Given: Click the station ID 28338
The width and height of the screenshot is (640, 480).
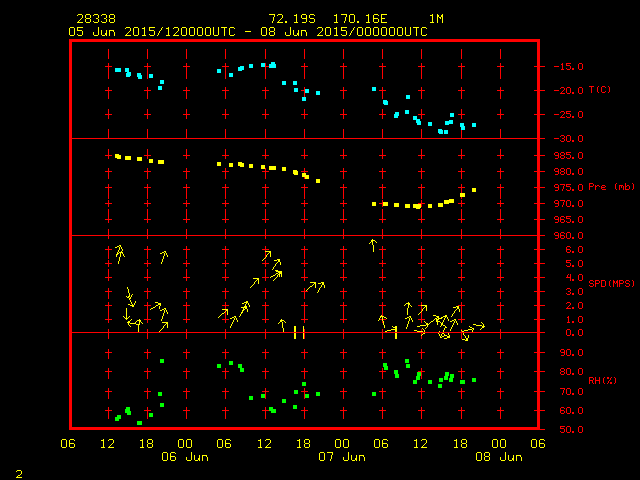Looking at the screenshot, I should [95, 19].
